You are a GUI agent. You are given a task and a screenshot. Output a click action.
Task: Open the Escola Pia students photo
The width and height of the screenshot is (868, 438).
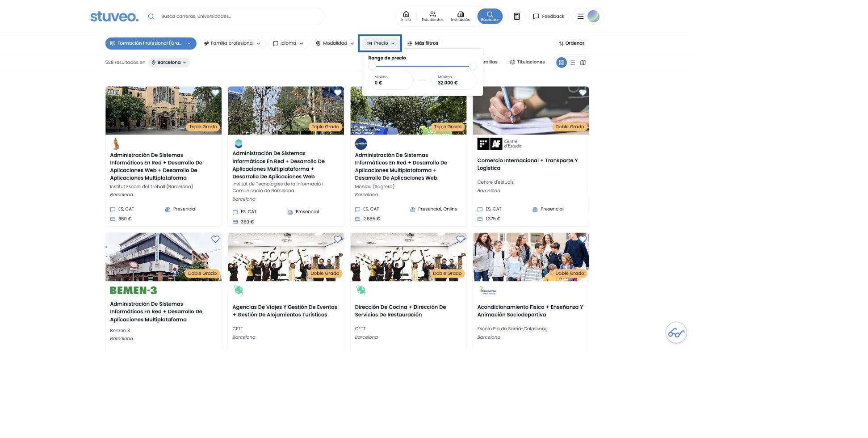tap(531, 257)
